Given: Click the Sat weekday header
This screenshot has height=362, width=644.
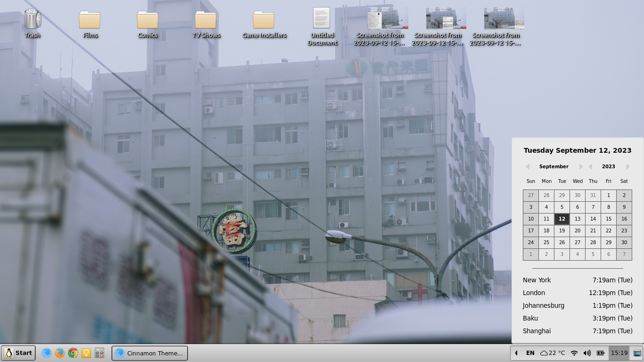Looking at the screenshot, I should 624,181.
